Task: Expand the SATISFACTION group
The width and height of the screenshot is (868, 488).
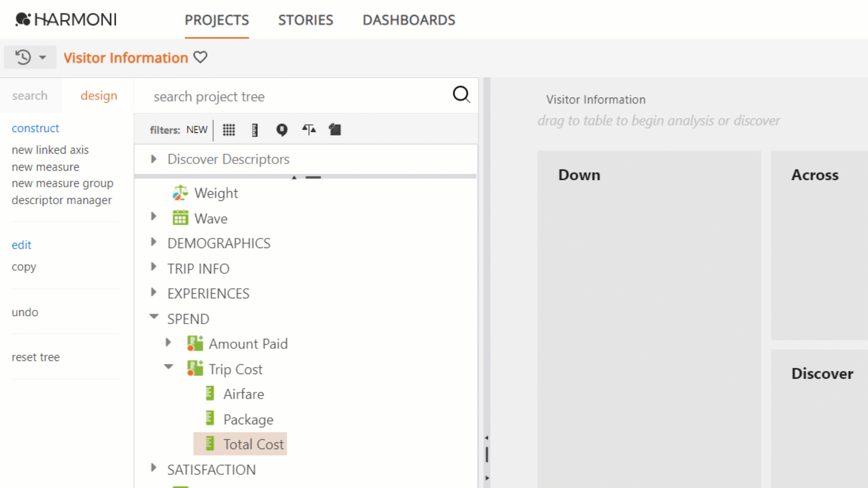Action: (154, 467)
